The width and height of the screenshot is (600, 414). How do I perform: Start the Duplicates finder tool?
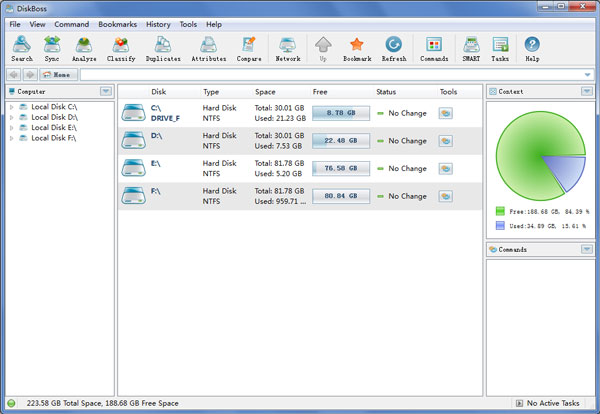[164, 48]
